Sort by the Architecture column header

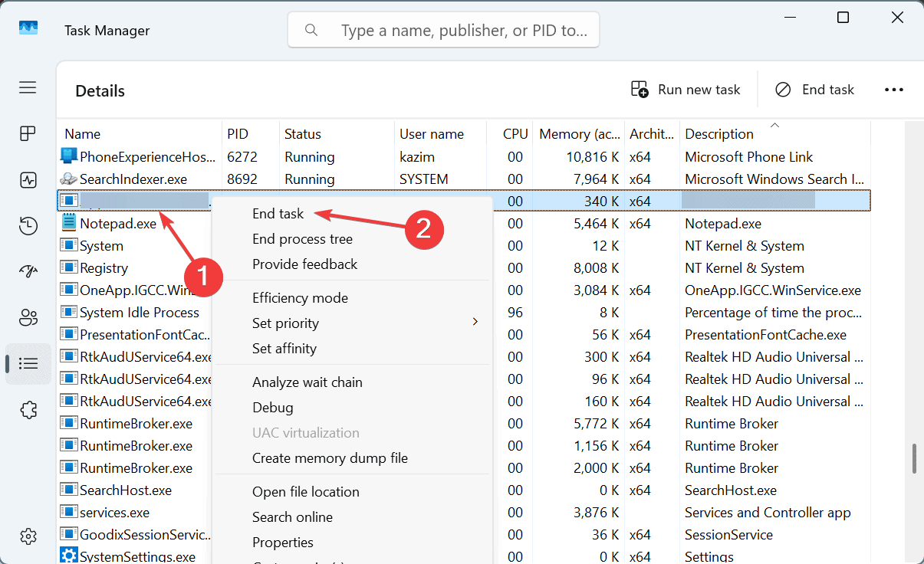[x=652, y=134]
